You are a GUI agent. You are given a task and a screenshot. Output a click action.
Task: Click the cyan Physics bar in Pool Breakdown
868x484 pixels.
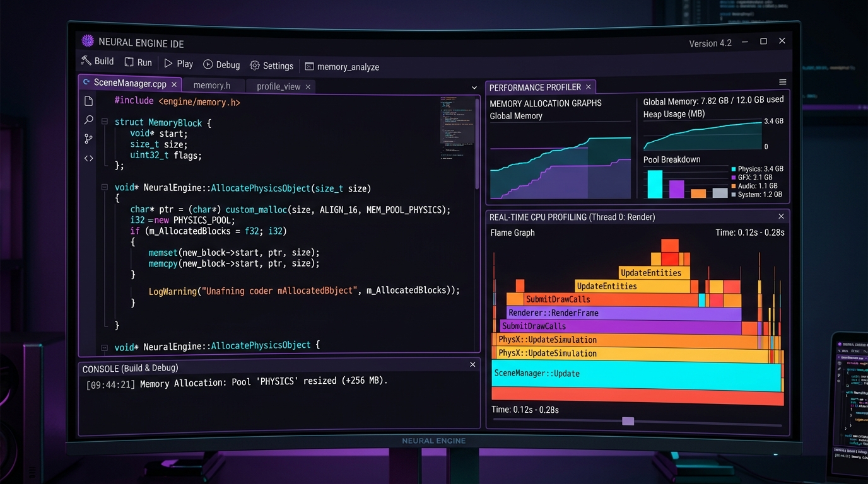tap(655, 184)
